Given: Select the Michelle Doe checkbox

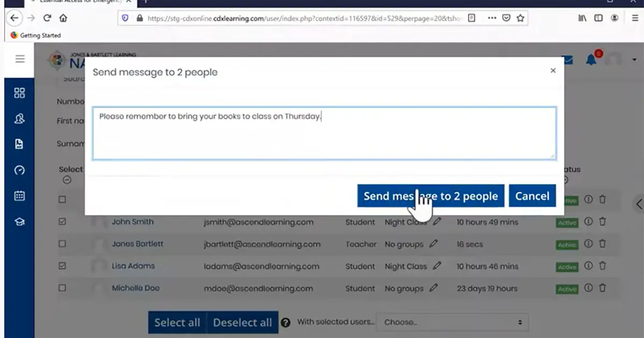Looking at the screenshot, I should tap(62, 288).
